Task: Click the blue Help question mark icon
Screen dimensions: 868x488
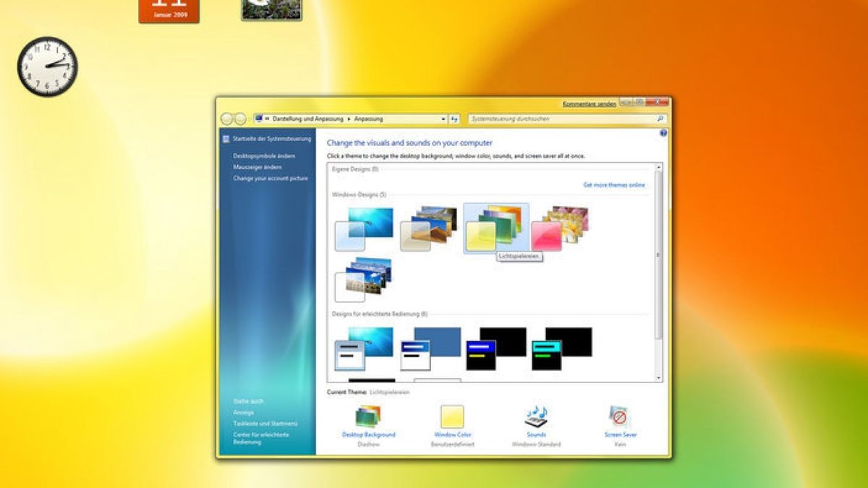Action: [663, 134]
